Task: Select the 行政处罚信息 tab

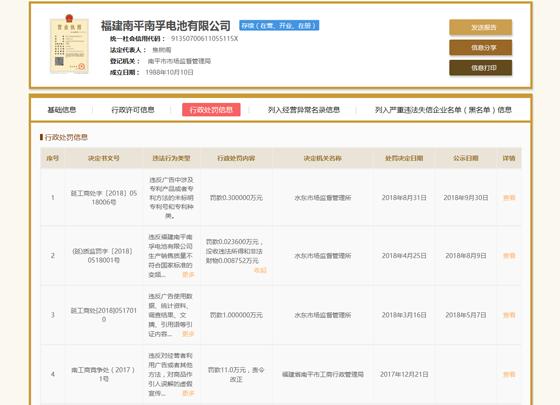Action: [x=211, y=110]
